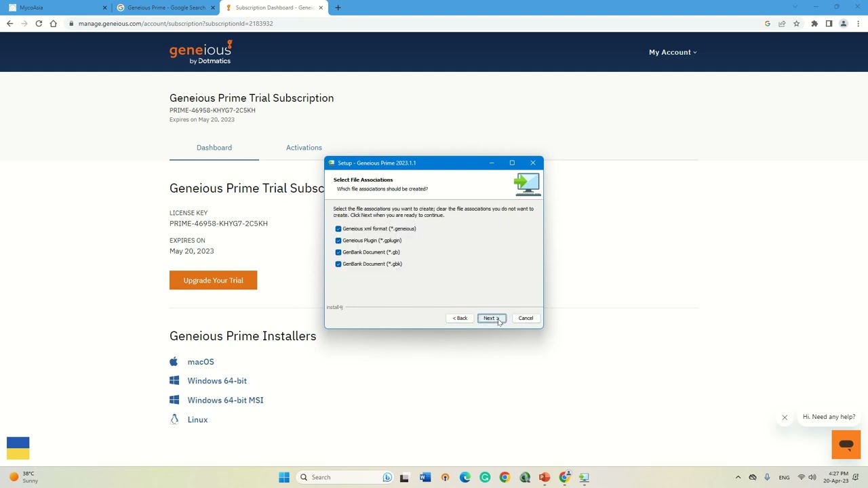
Task: Click the browser home icon
Action: point(53,24)
